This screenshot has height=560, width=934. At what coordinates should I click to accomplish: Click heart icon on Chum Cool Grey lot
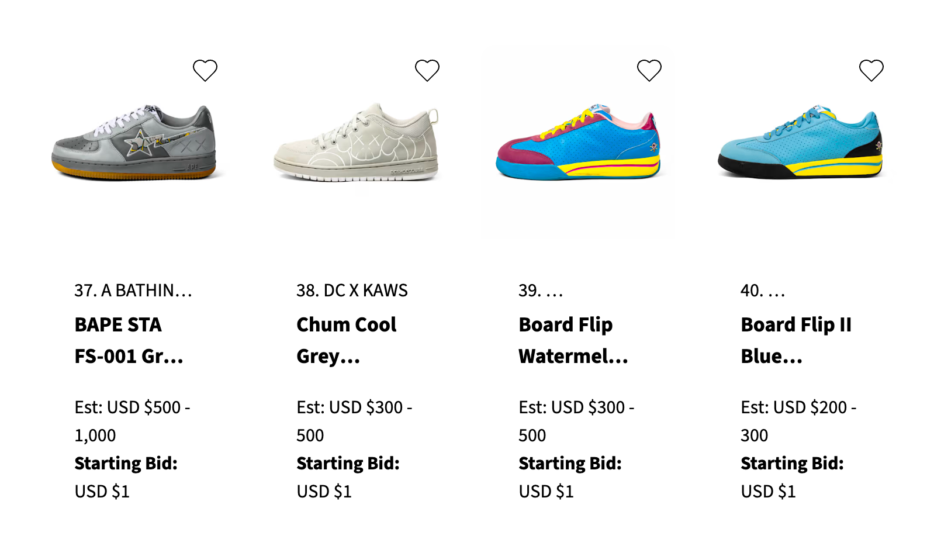point(427,71)
